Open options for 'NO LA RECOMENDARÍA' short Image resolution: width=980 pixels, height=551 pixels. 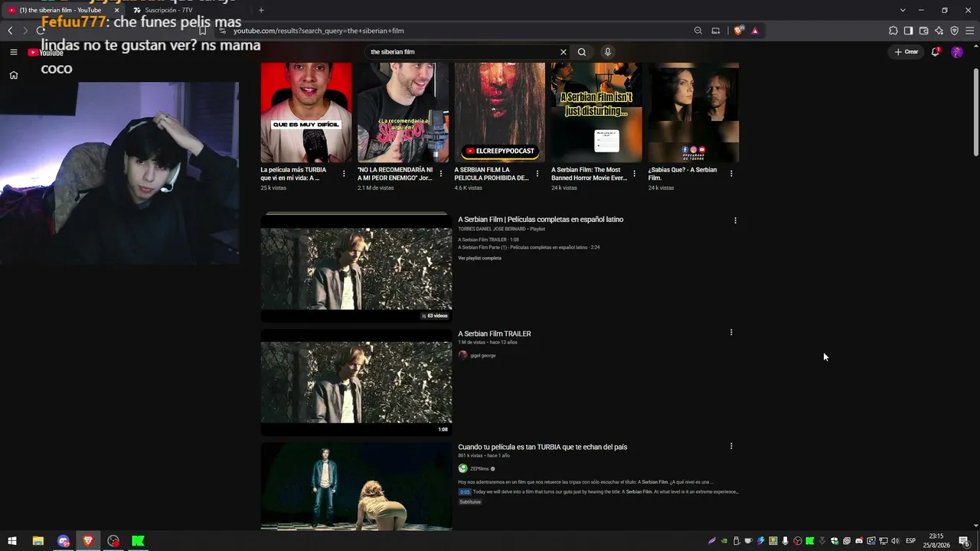pyautogui.click(x=441, y=174)
